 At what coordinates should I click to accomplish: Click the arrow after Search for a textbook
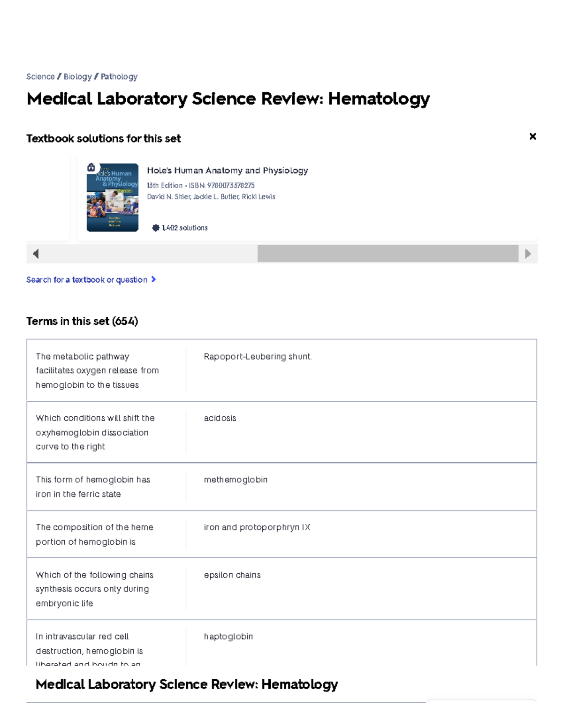[x=153, y=279]
